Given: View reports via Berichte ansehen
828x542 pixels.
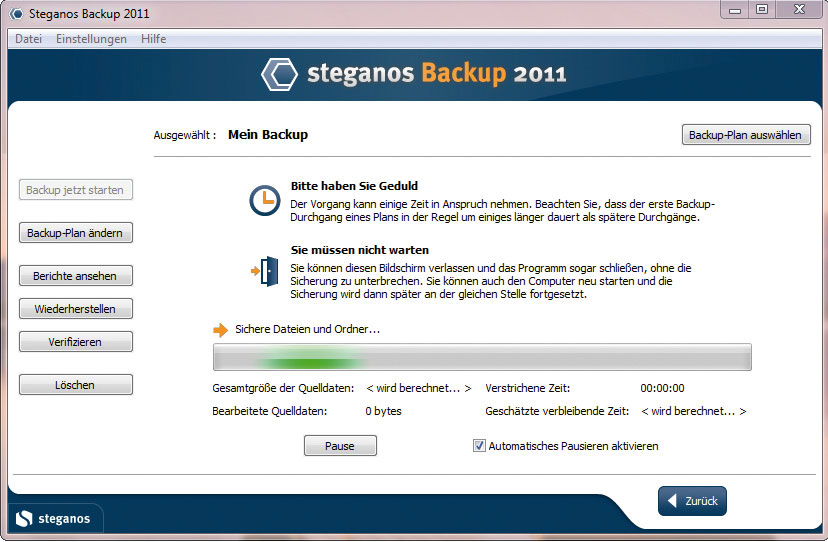Looking at the screenshot, I should pos(76,276).
